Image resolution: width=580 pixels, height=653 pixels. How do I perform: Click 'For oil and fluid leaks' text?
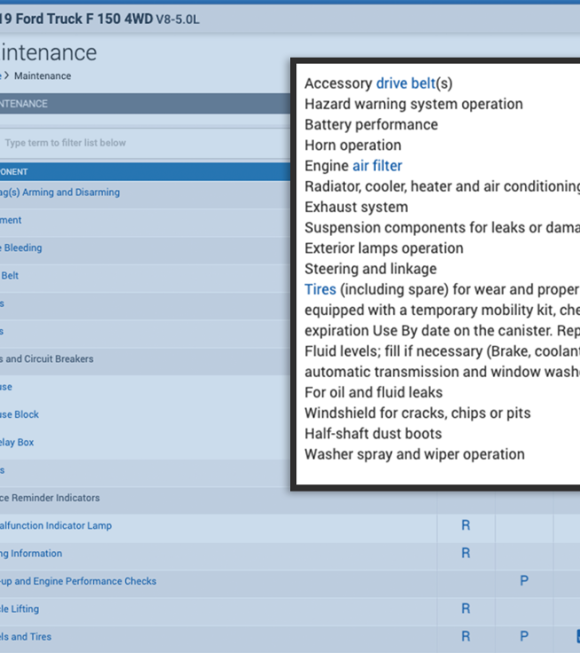point(373,392)
